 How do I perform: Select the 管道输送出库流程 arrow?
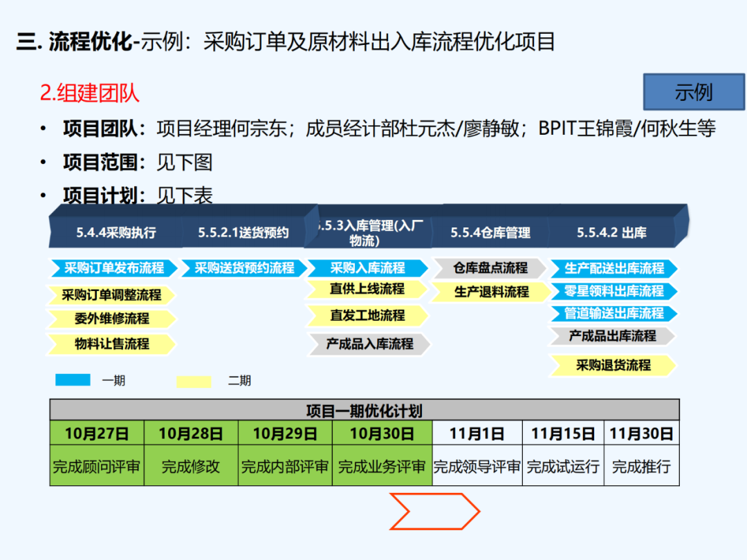pyautogui.click(x=614, y=313)
